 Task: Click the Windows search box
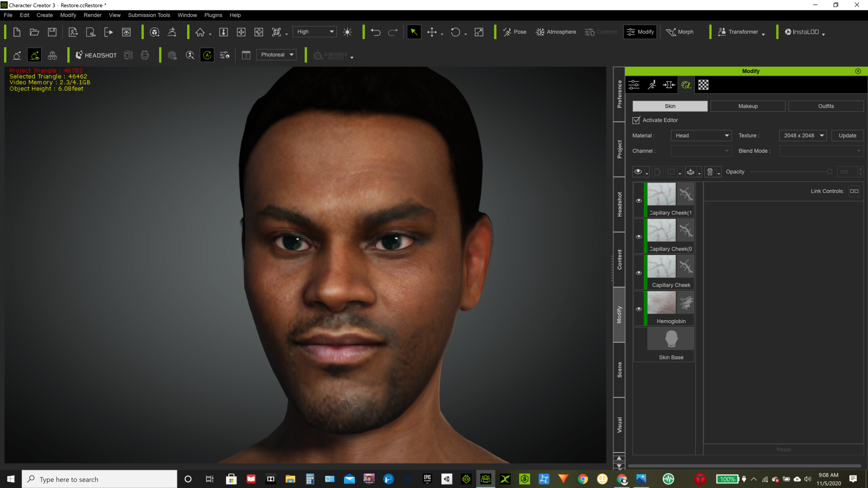[x=99, y=479]
